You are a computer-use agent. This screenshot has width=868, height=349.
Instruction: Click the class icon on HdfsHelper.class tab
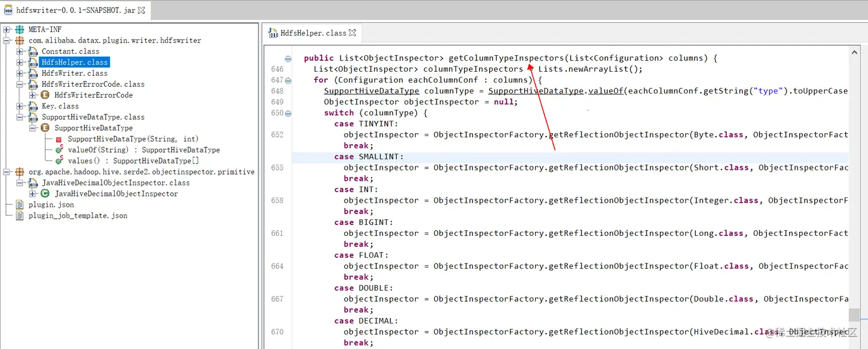tap(273, 33)
